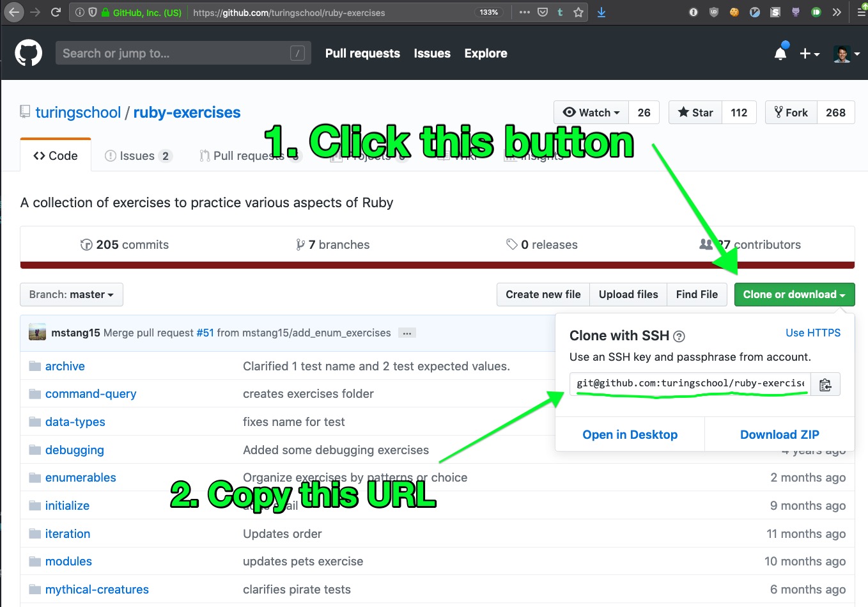
Task: Click commit message 'updates pets exercise'
Action: coord(303,562)
